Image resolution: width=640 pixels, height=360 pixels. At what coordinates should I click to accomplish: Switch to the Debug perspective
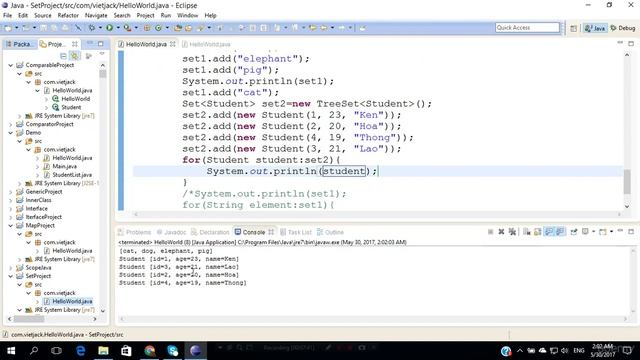click(623, 28)
